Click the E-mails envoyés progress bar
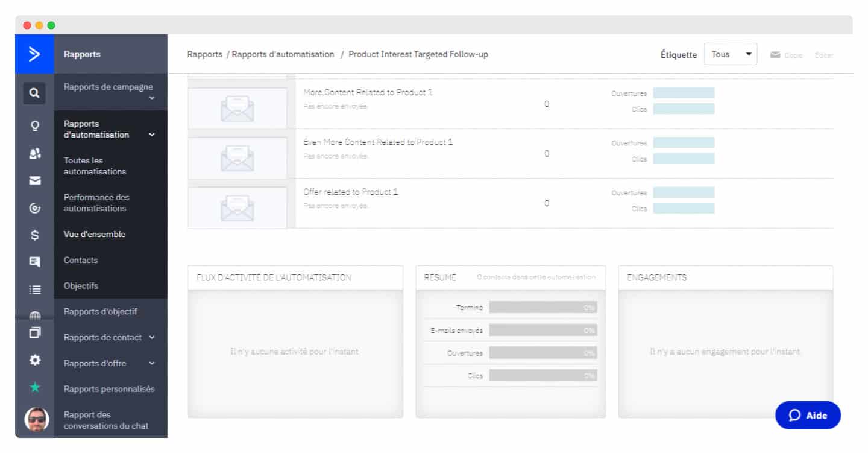This screenshot has width=868, height=453. tap(543, 330)
